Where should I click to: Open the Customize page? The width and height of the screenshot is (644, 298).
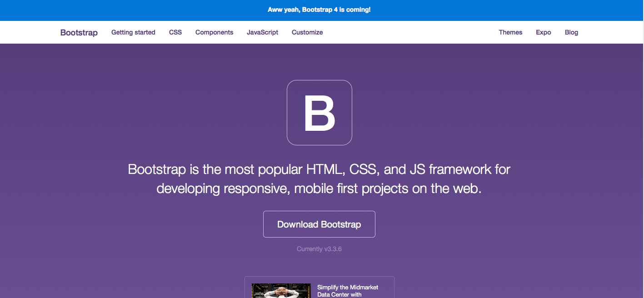click(307, 32)
